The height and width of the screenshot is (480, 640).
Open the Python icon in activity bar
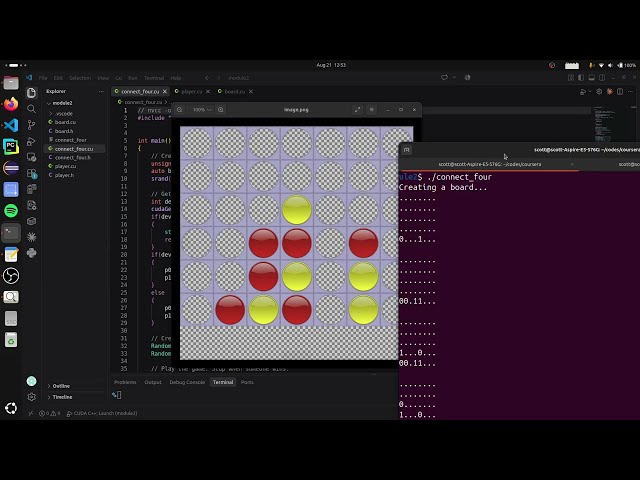(31, 253)
